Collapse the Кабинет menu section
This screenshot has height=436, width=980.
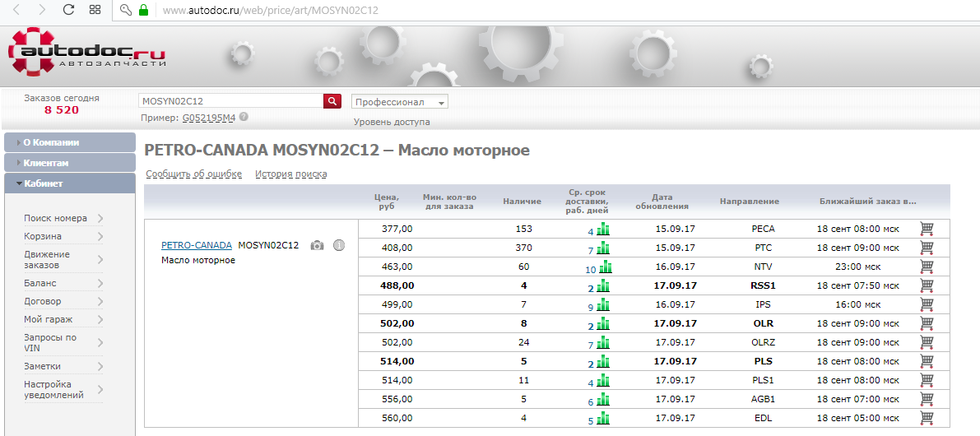(69, 183)
